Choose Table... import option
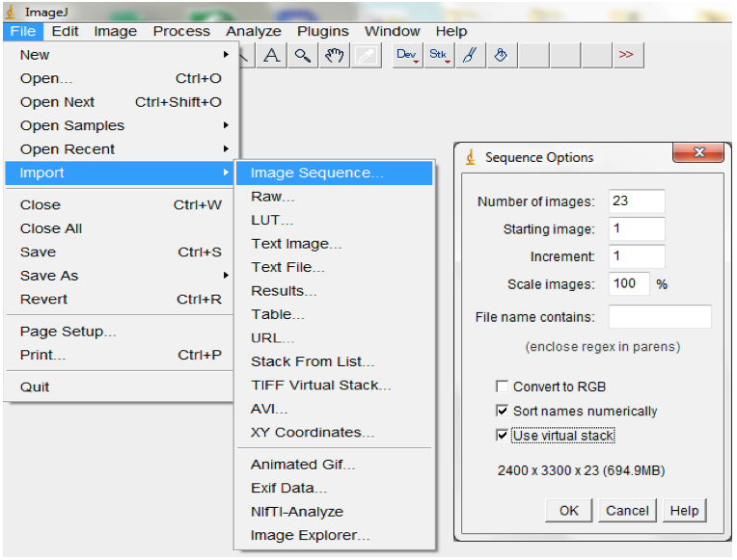Viewport: 737px width, 560px height. point(334,314)
